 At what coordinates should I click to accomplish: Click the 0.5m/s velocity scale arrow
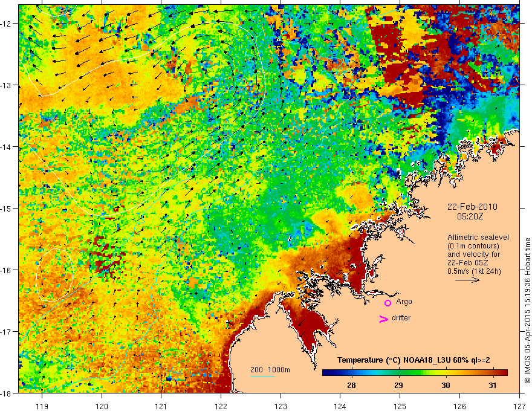[467, 280]
